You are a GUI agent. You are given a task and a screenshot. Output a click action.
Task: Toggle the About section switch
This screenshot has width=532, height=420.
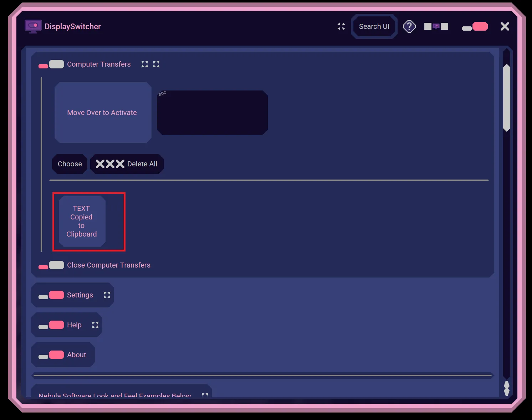pos(51,355)
